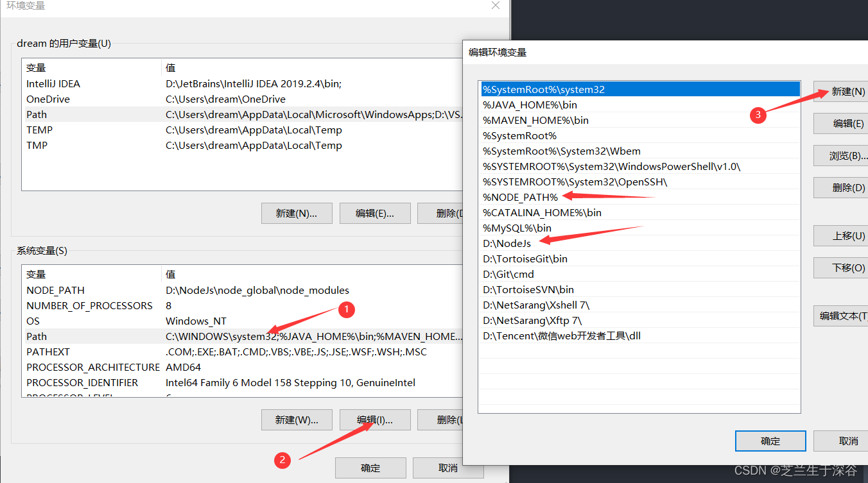Select %CATALINA_HOME%\bin path entry
868x483 pixels.
tap(640, 212)
